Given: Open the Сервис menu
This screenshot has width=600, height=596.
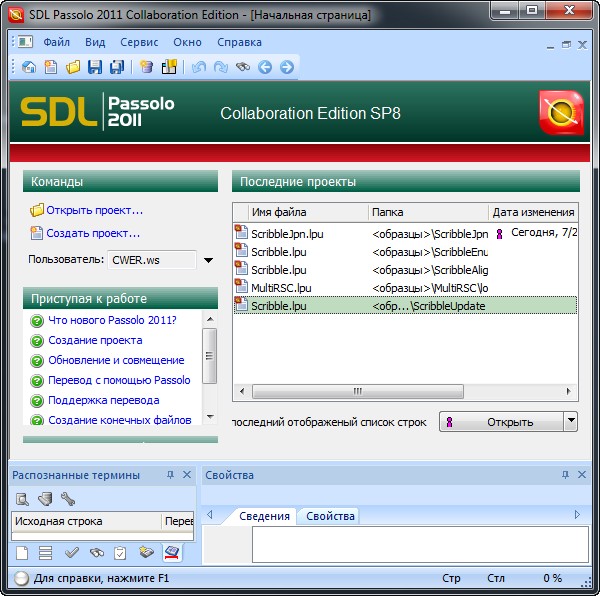Looking at the screenshot, I should pyautogui.click(x=139, y=42).
